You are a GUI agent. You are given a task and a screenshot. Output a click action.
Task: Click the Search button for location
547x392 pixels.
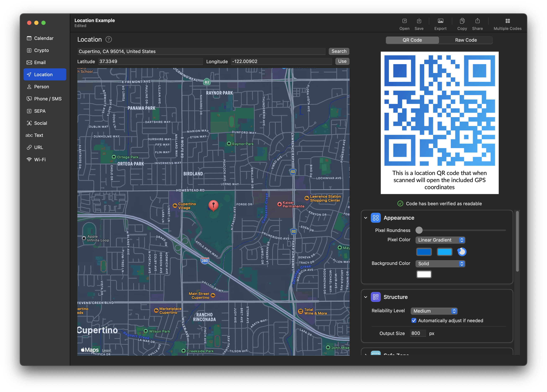339,51
